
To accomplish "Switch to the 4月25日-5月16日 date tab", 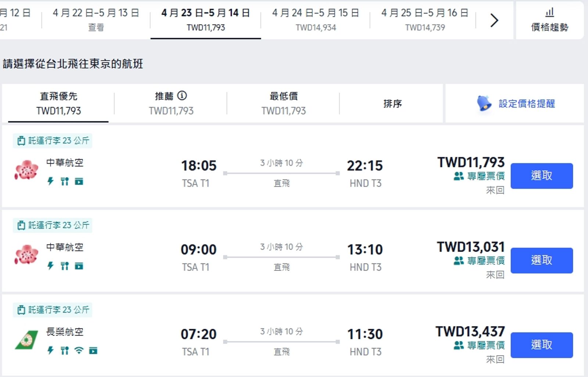I will 425,20.
